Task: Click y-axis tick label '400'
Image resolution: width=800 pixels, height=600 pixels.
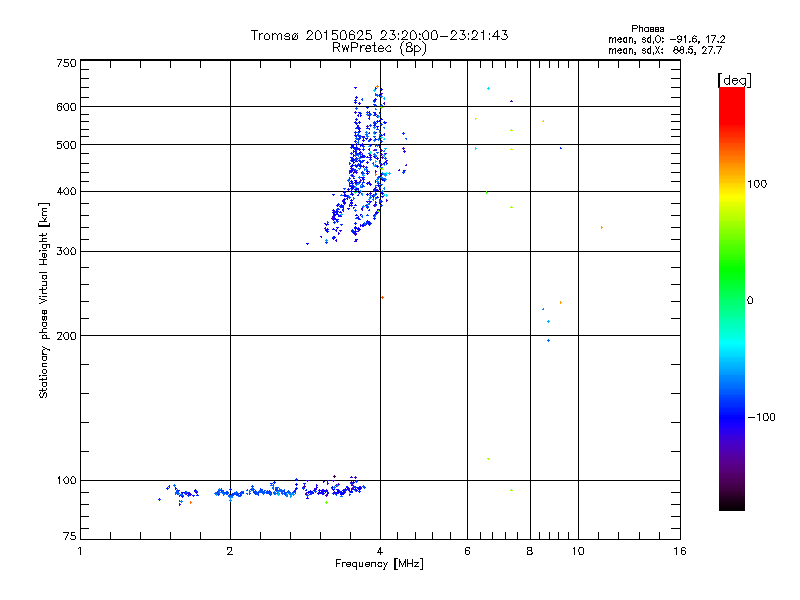Action: 66,192
